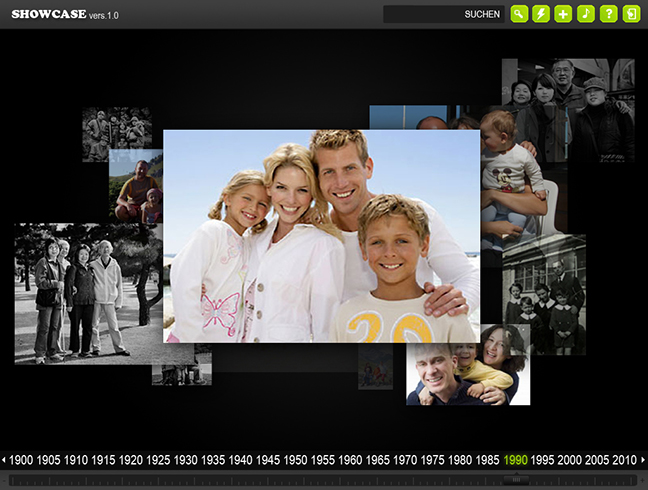Screen dimensions: 648x490
Task: Jump to year 2010 on the timeline
Action: [624, 460]
